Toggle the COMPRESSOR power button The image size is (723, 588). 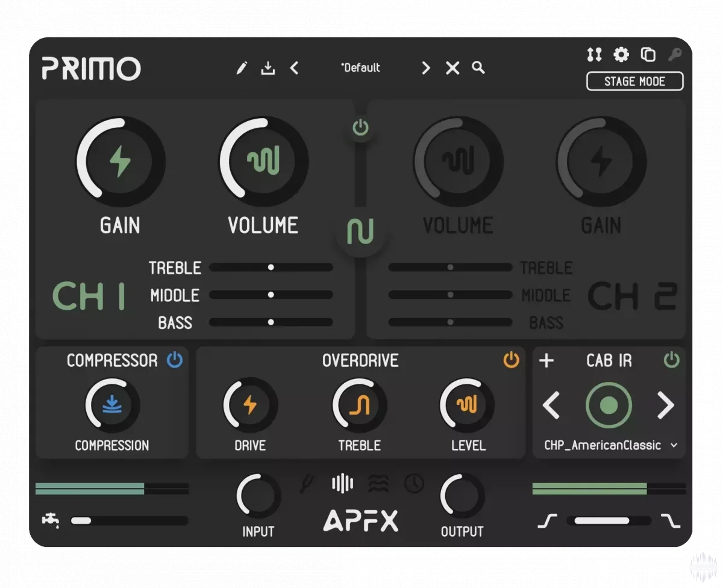click(x=174, y=360)
